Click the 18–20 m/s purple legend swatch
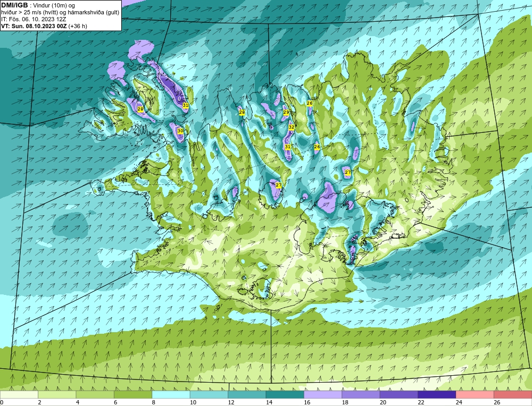Screen dimensions: 532x406 [x=361, y=394]
